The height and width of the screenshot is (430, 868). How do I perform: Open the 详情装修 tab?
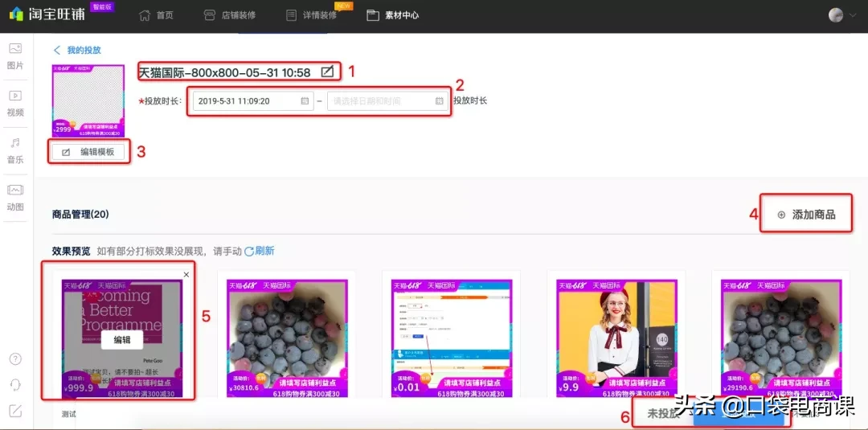pyautogui.click(x=311, y=15)
